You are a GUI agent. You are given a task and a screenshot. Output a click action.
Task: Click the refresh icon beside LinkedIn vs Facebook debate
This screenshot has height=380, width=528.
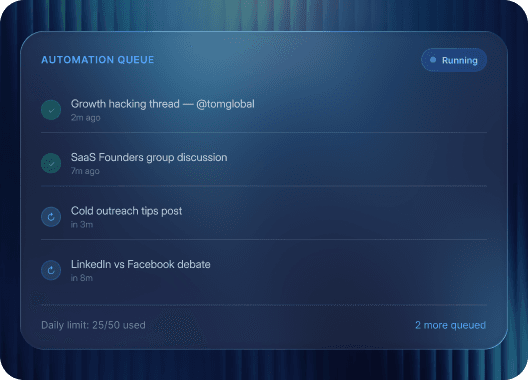pyautogui.click(x=51, y=270)
